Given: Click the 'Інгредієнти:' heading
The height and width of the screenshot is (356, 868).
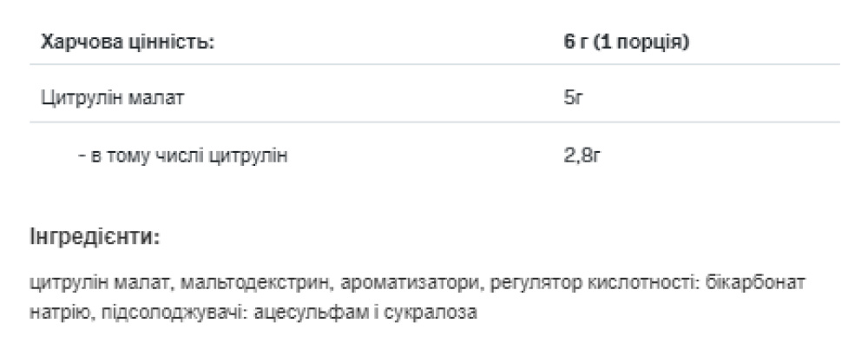Looking at the screenshot, I should [x=94, y=236].
